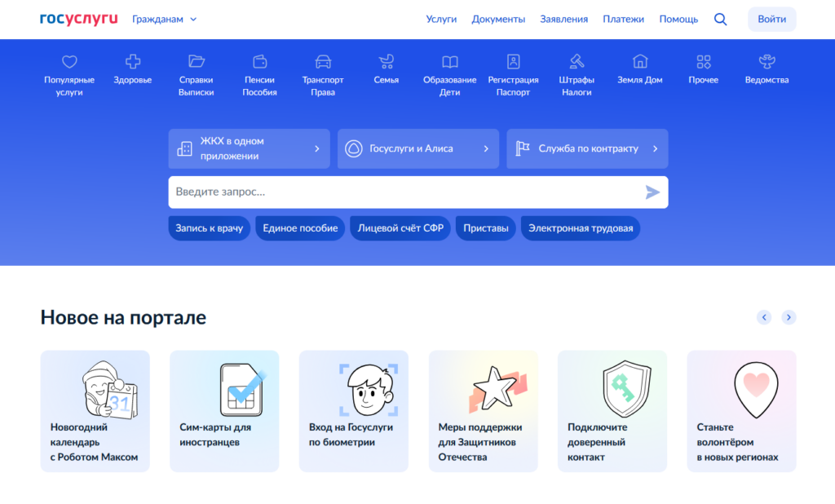
Task: Open Подключите доверенный контакт card
Action: [x=612, y=411]
